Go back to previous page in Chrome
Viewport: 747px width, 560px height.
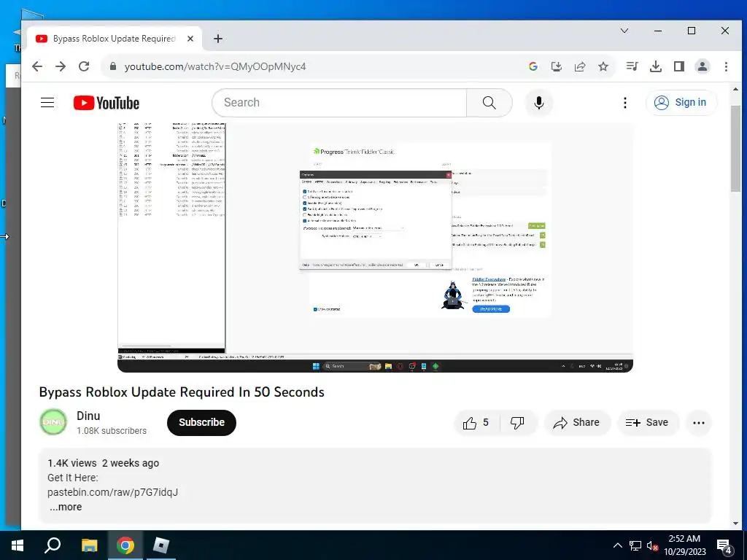point(37,66)
